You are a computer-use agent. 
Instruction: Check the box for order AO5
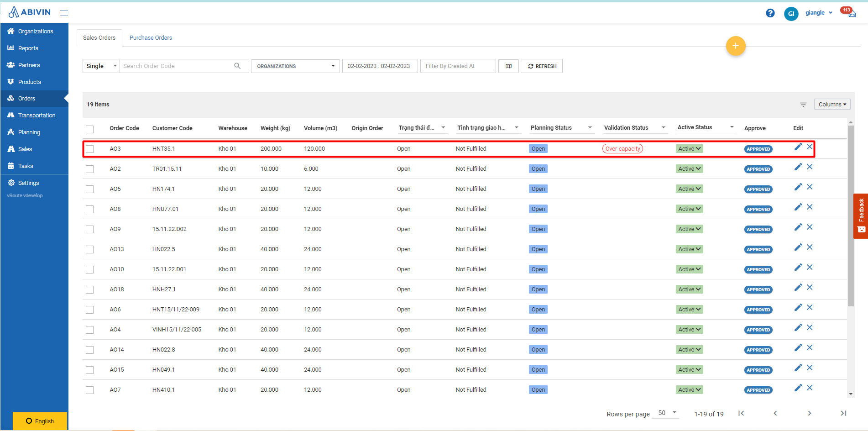pyautogui.click(x=90, y=189)
